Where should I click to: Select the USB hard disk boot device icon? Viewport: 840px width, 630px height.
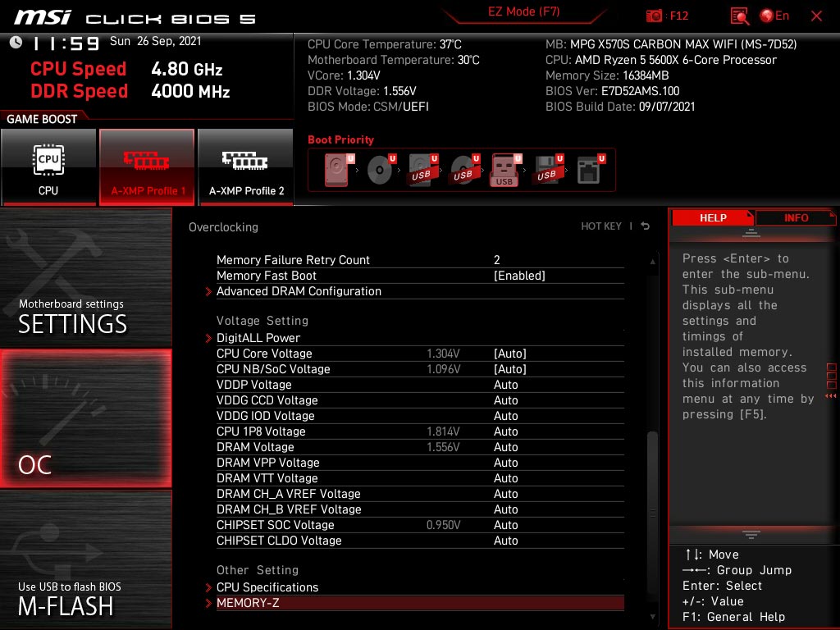pyautogui.click(x=422, y=170)
